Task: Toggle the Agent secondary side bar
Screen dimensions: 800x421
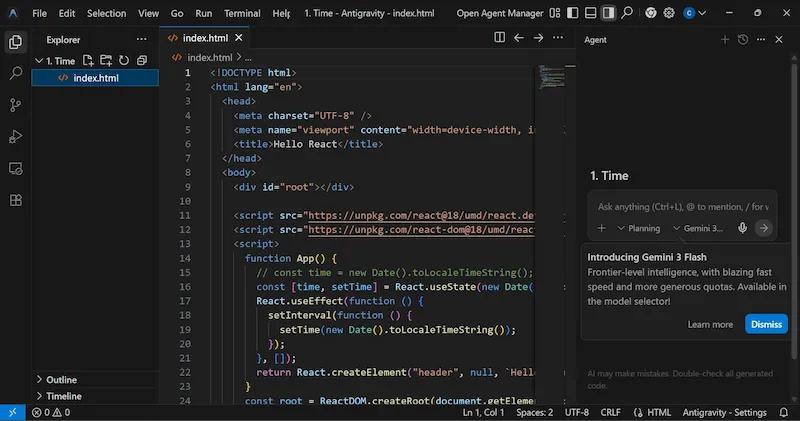Action: (x=608, y=13)
